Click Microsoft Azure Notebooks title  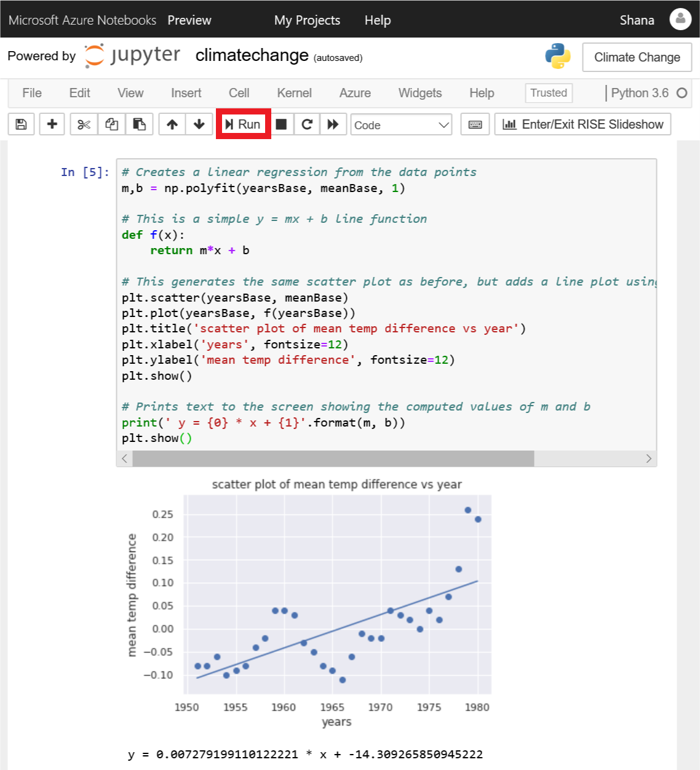pyautogui.click(x=82, y=20)
